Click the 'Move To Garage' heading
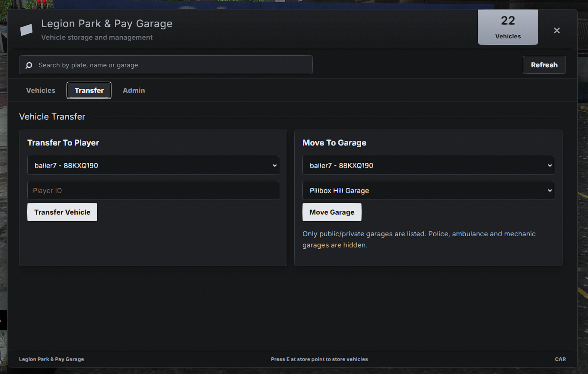This screenshot has height=374, width=588. coord(334,143)
